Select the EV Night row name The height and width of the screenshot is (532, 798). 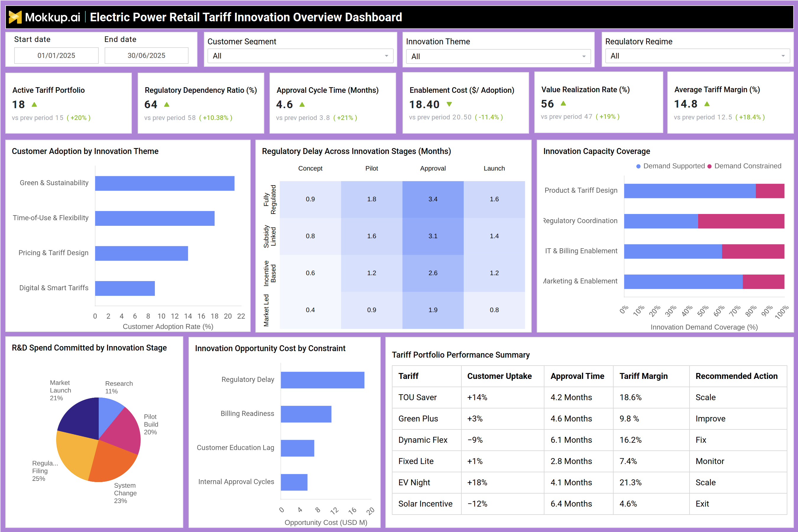414,482
